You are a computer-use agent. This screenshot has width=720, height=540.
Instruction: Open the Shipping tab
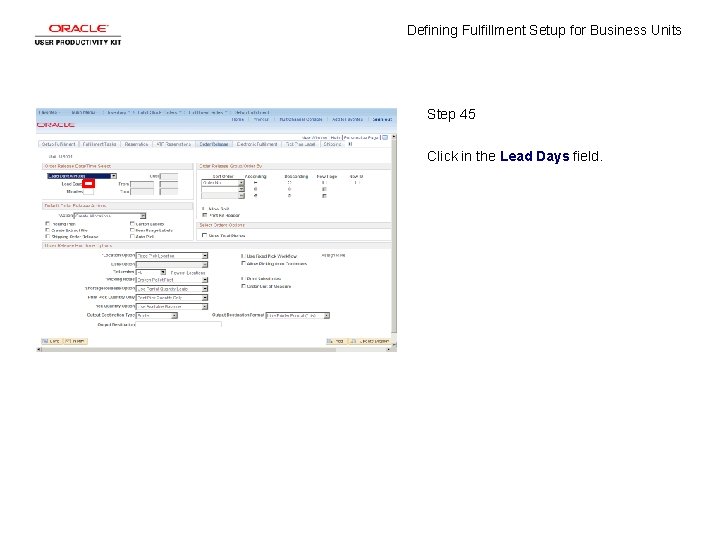point(332,144)
